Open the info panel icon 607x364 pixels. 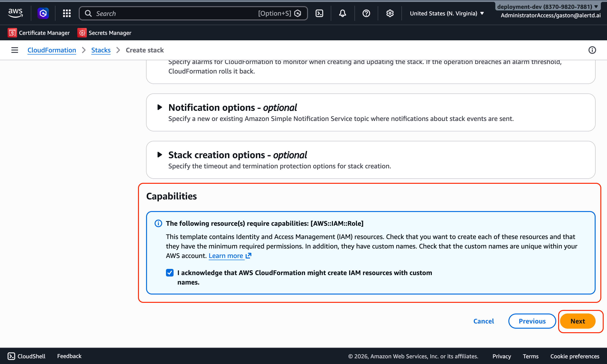tap(592, 50)
